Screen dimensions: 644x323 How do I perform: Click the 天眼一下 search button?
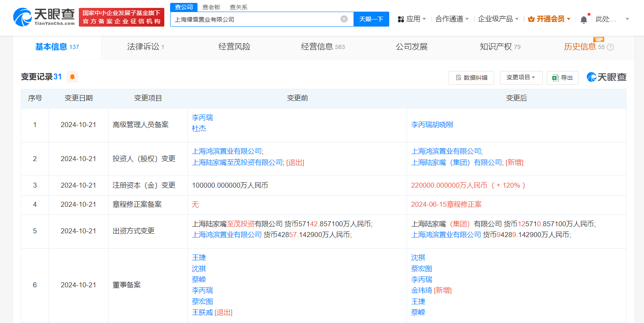point(371,19)
